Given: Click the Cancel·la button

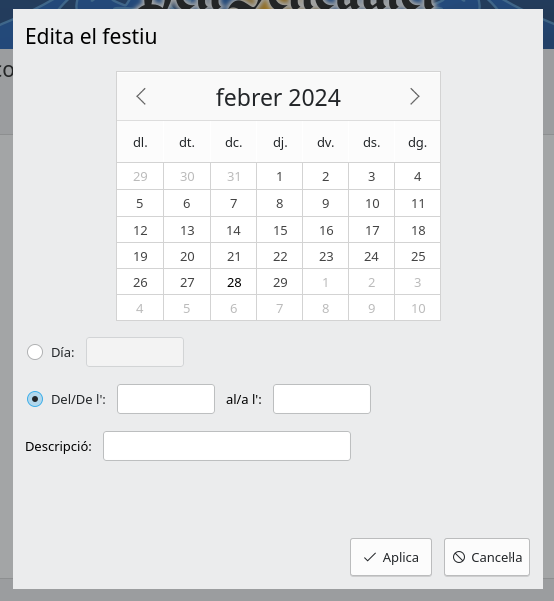Looking at the screenshot, I should (487, 557).
